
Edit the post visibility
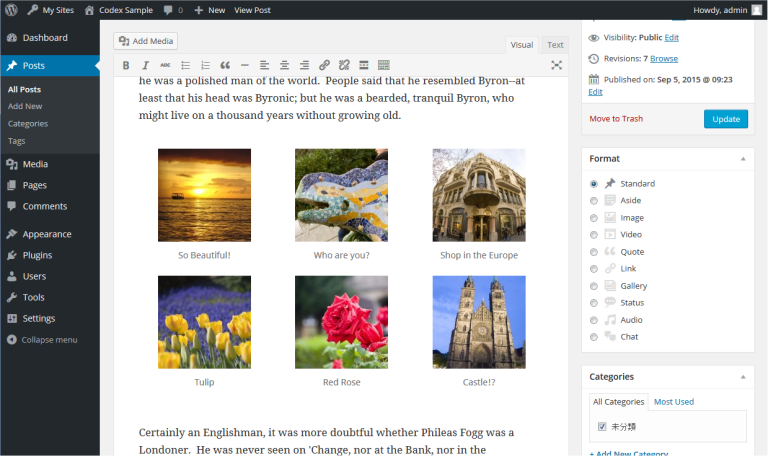pos(672,38)
